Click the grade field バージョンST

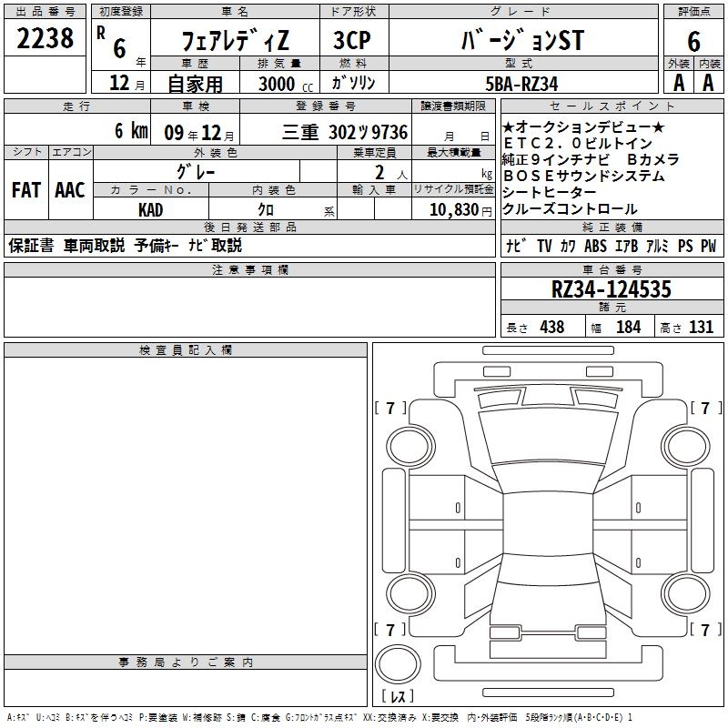[x=520, y=42]
